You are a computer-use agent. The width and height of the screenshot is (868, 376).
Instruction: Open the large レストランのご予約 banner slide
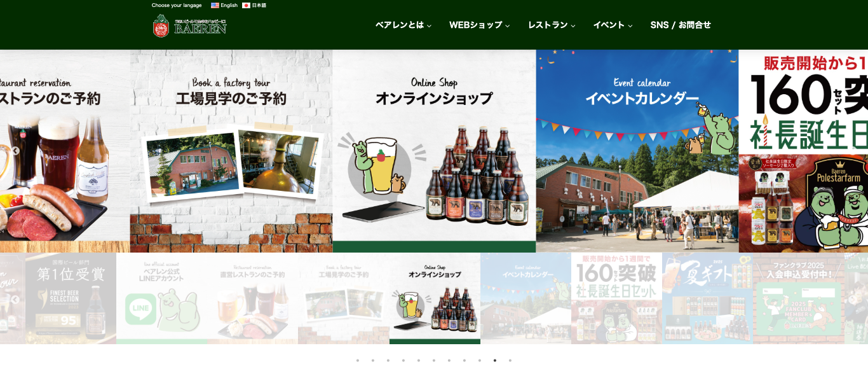[65, 151]
